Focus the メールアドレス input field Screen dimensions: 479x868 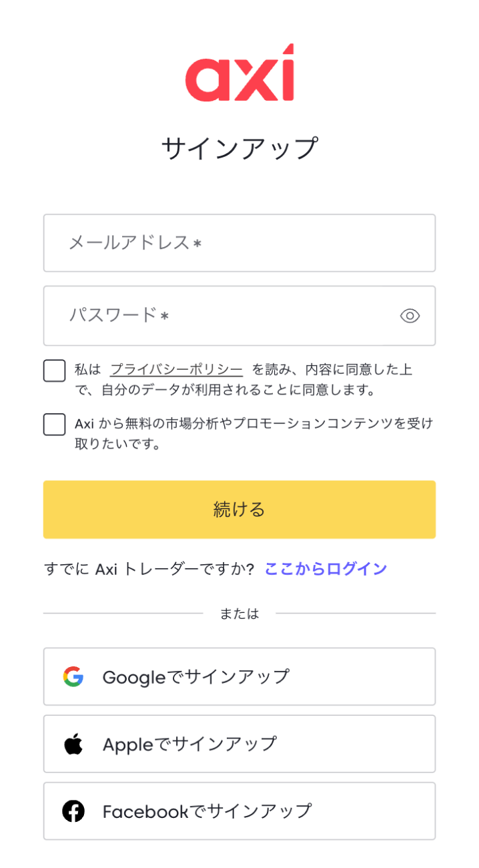click(239, 243)
